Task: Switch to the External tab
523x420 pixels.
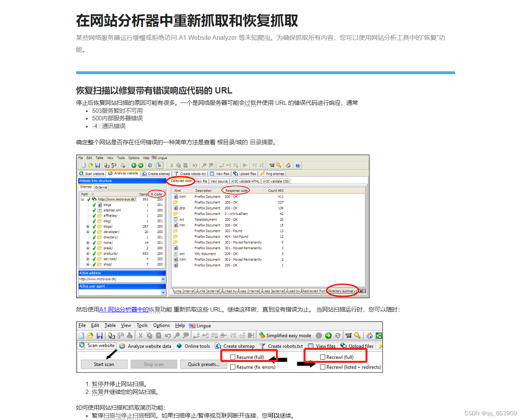Action: coord(101,187)
